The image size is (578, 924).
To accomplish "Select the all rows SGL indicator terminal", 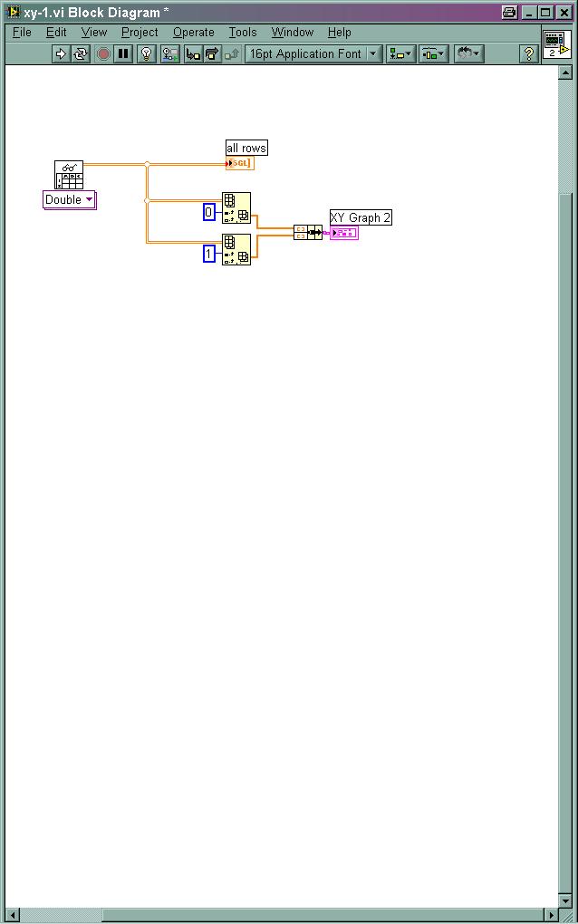I will point(240,163).
